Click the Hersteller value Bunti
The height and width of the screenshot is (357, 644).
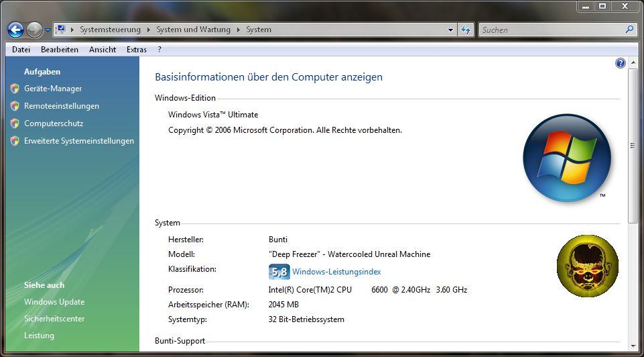278,240
